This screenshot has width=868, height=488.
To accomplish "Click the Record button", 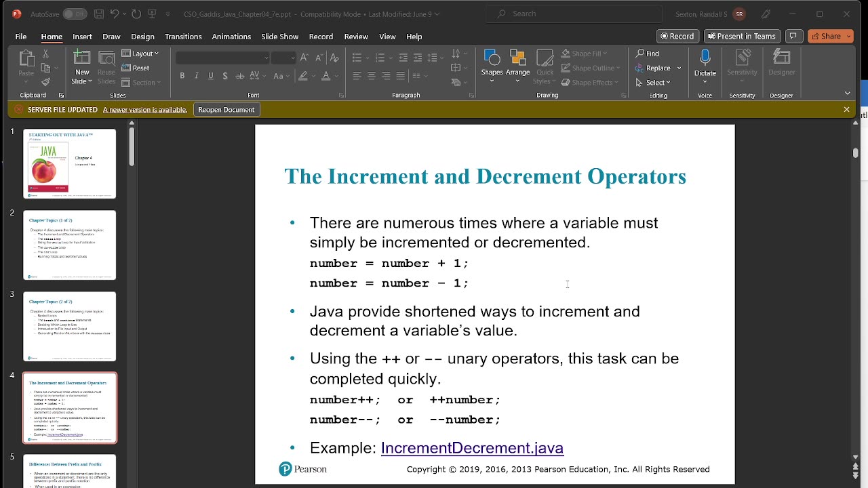I will click(677, 36).
